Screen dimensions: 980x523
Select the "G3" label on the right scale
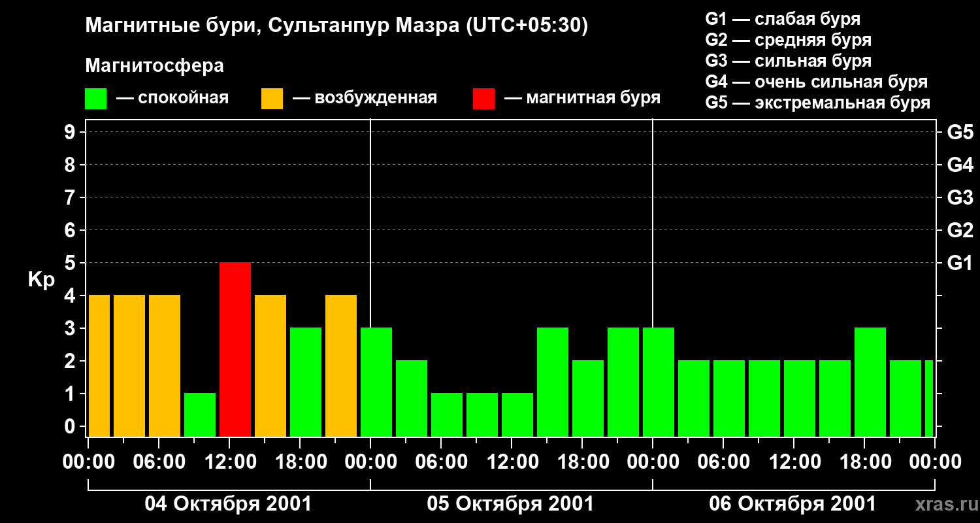coord(960,198)
